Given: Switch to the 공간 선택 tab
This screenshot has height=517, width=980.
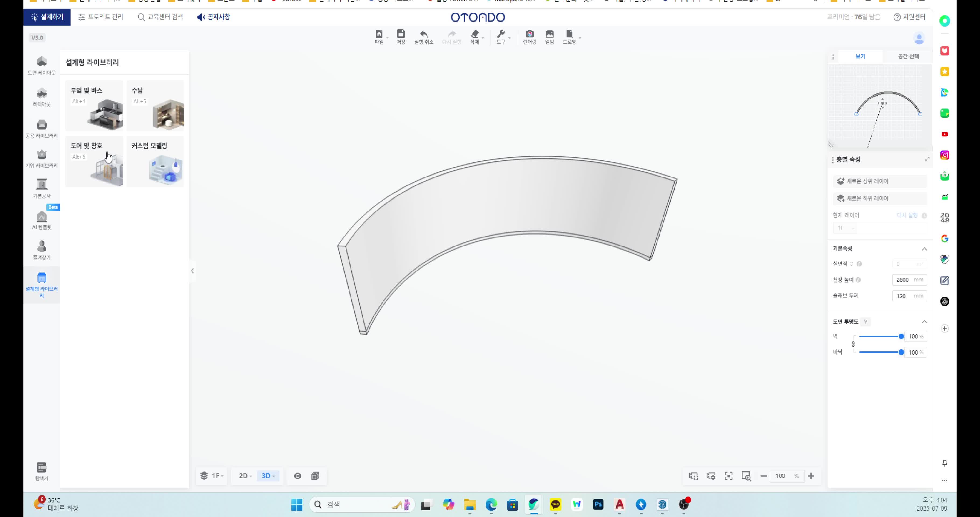Looking at the screenshot, I should 908,56.
